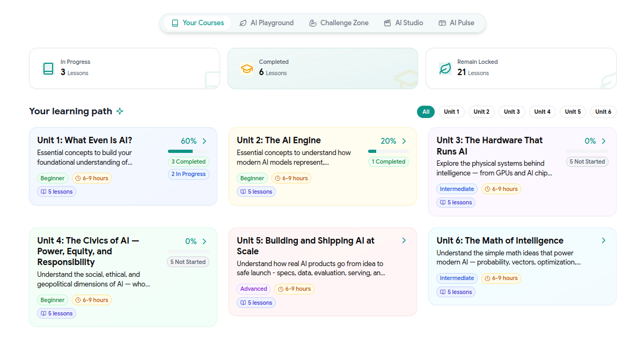Filter by Unit 6

[x=603, y=112]
